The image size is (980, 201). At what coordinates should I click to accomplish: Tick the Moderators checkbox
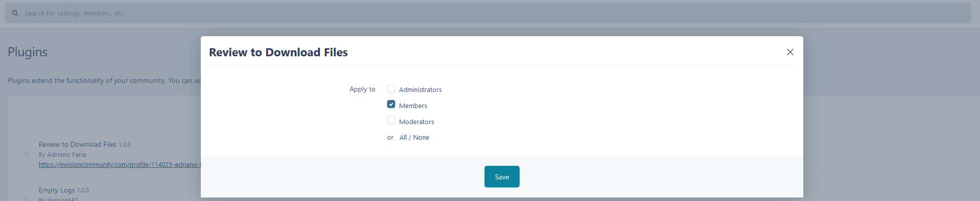(x=391, y=121)
